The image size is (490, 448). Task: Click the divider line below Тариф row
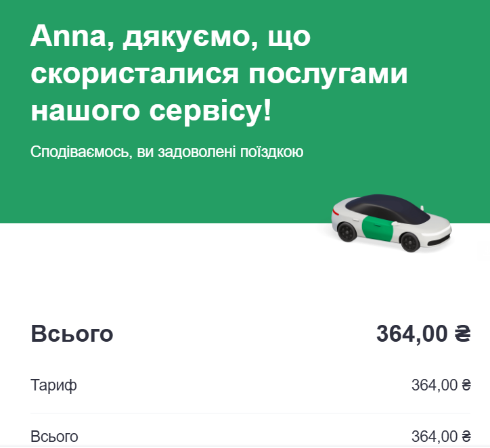coord(250,413)
